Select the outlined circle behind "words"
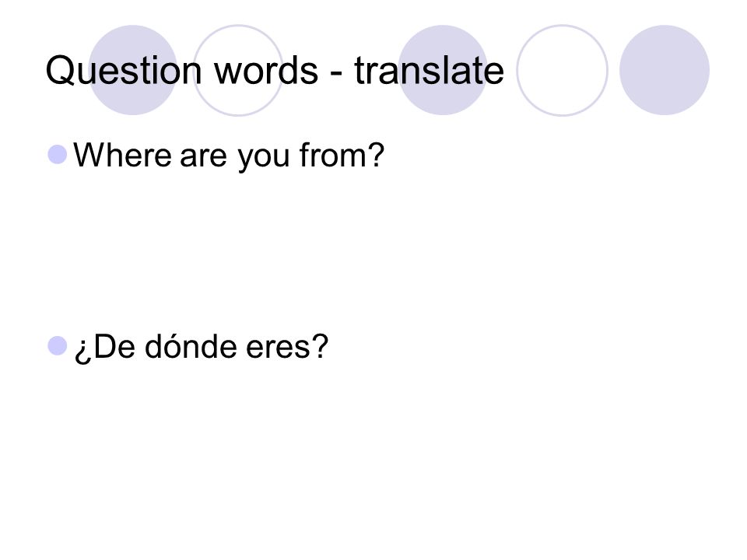The image size is (747, 560). coord(238,70)
